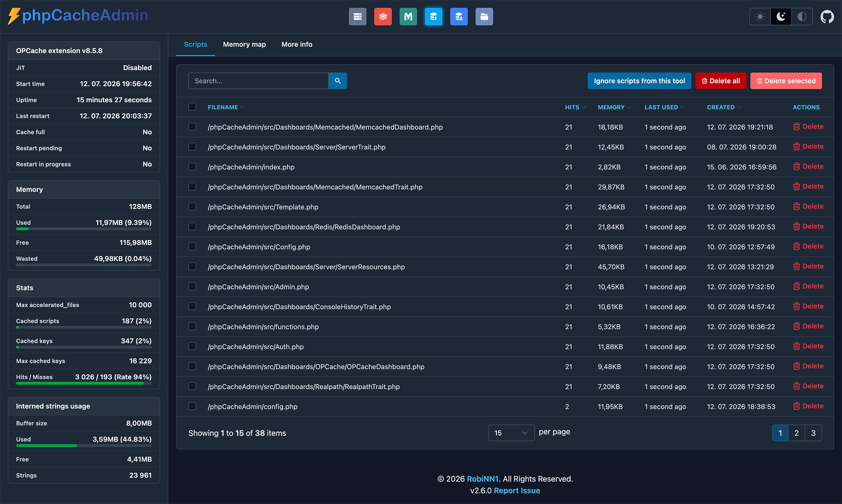Check the ServerTrait.php row checkbox
The height and width of the screenshot is (504, 842).
point(192,146)
